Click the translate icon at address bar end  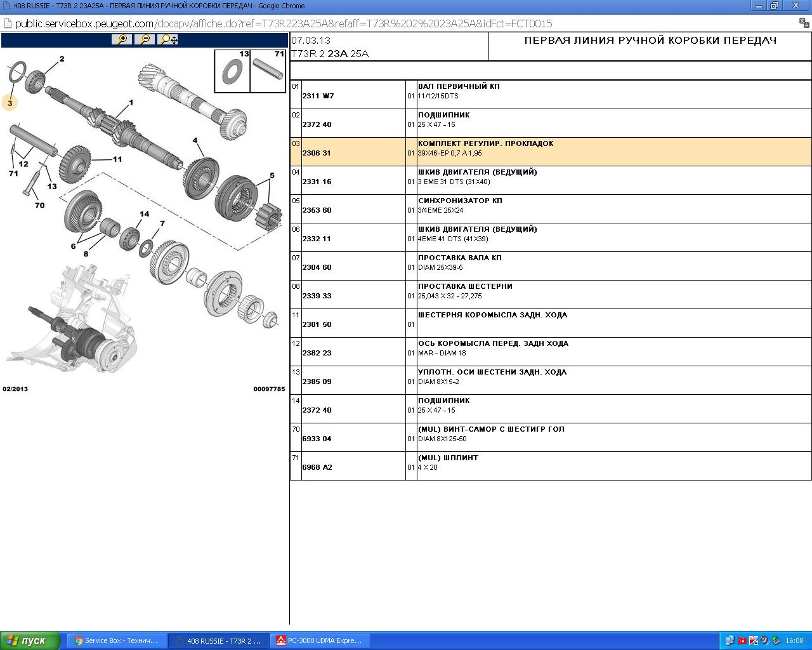click(804, 23)
